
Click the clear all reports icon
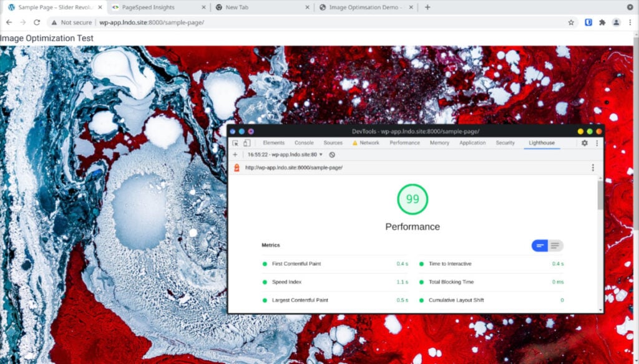pyautogui.click(x=332, y=155)
